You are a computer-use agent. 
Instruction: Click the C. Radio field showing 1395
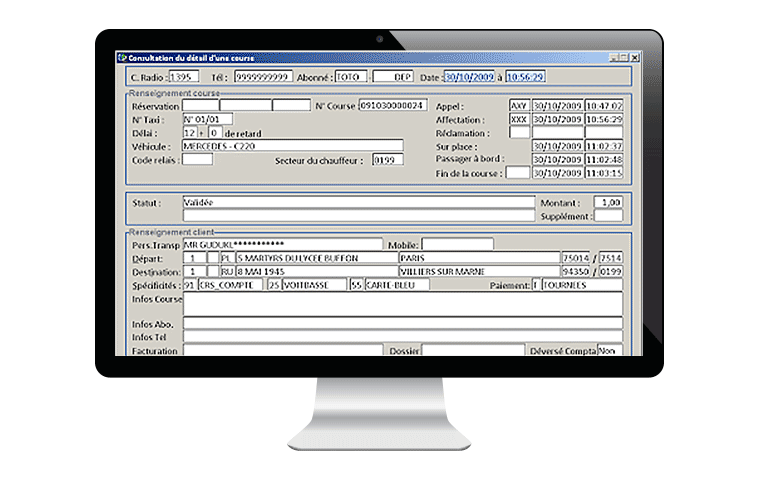coord(184,77)
